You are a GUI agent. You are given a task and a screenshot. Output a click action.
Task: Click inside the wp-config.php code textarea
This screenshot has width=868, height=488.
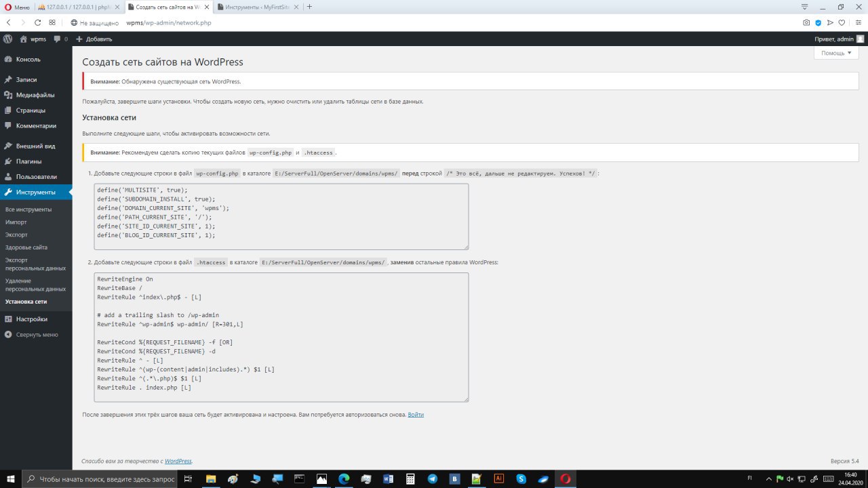coord(281,216)
